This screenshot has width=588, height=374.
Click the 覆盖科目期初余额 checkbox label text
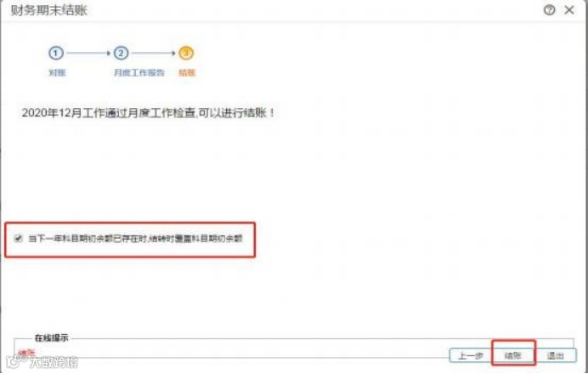pyautogui.click(x=135, y=238)
